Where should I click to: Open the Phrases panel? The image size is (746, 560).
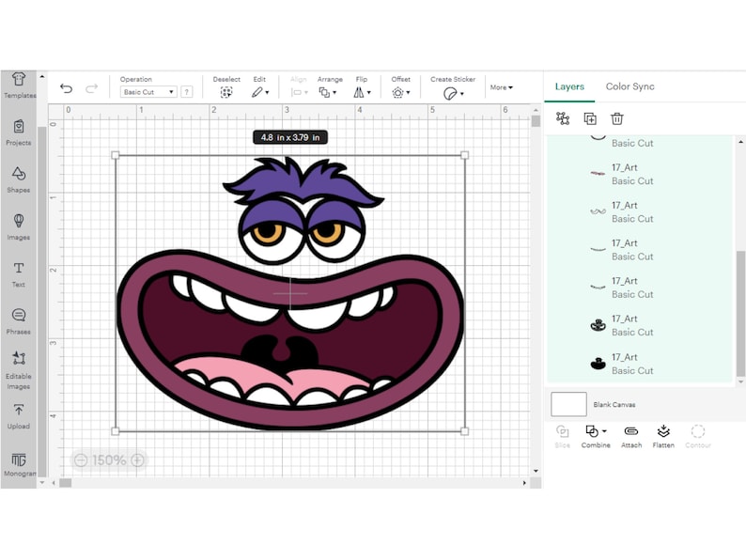[19, 321]
